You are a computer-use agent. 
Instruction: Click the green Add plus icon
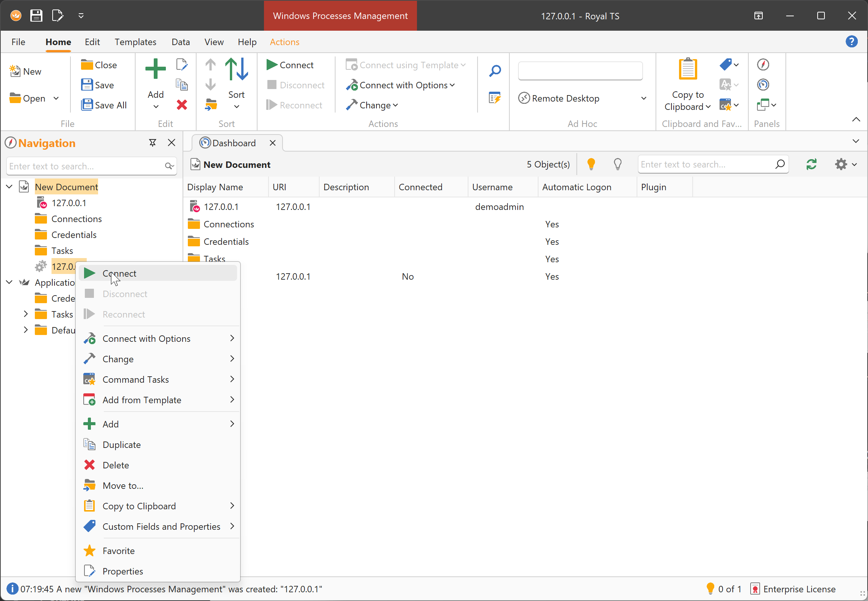tap(155, 69)
